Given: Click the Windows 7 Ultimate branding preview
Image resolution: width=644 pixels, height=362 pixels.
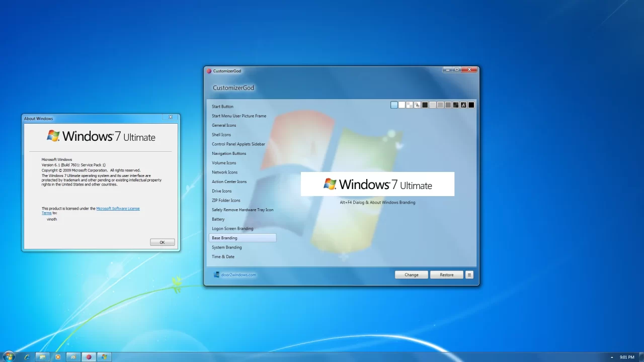Looking at the screenshot, I should (x=377, y=185).
